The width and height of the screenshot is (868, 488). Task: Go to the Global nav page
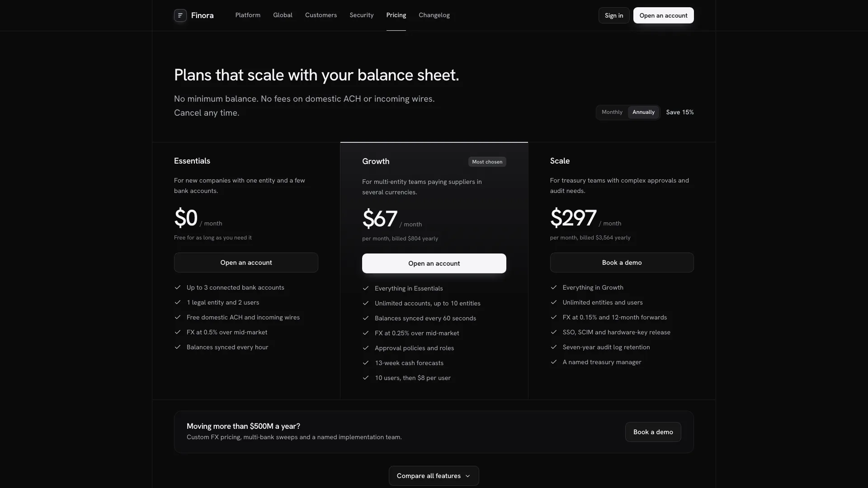(x=283, y=15)
